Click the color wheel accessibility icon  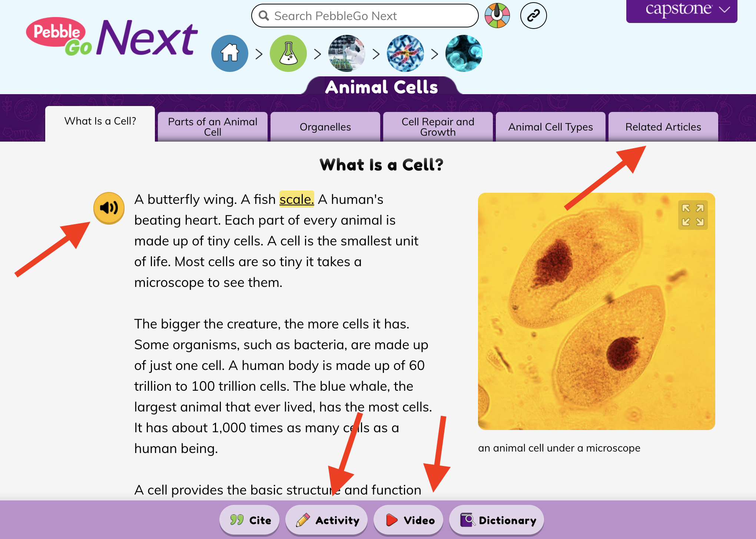(x=498, y=16)
